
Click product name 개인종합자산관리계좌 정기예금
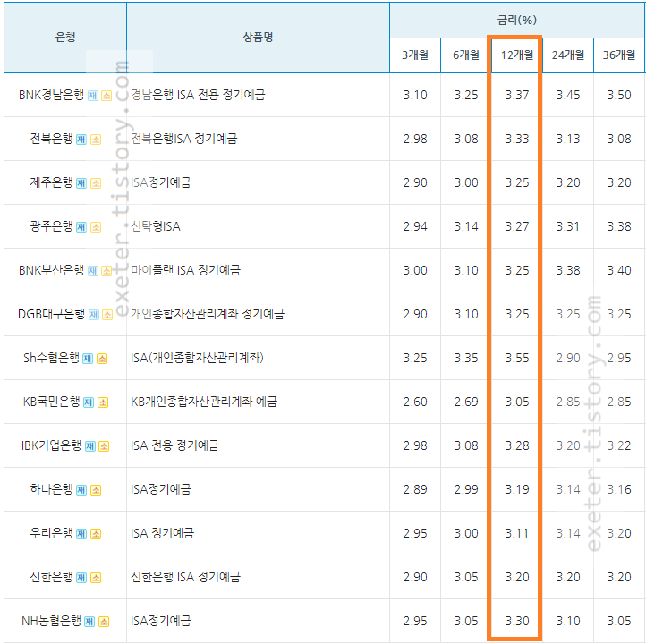point(208,314)
